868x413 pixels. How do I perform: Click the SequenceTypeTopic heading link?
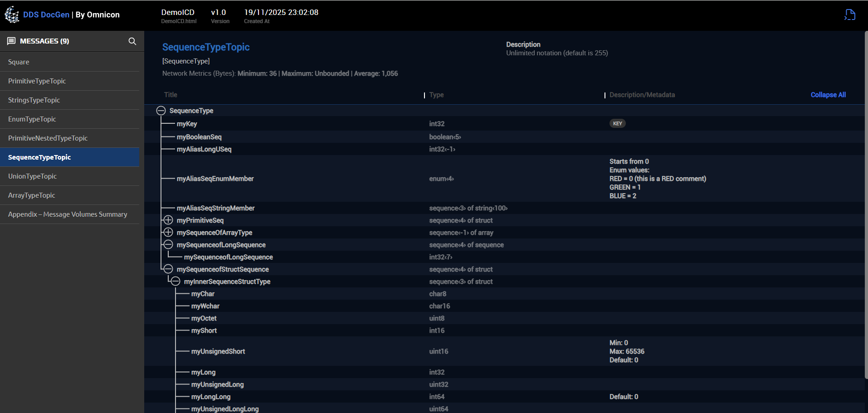pos(206,47)
